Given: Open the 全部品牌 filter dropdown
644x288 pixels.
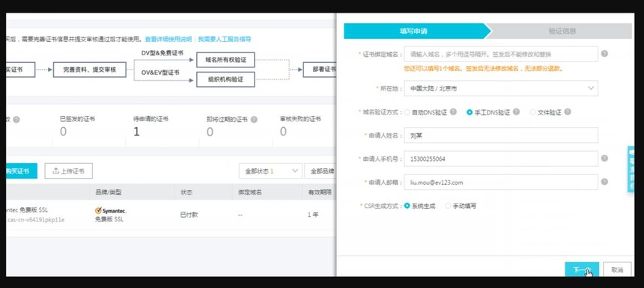Looking at the screenshot, I should (321, 171).
